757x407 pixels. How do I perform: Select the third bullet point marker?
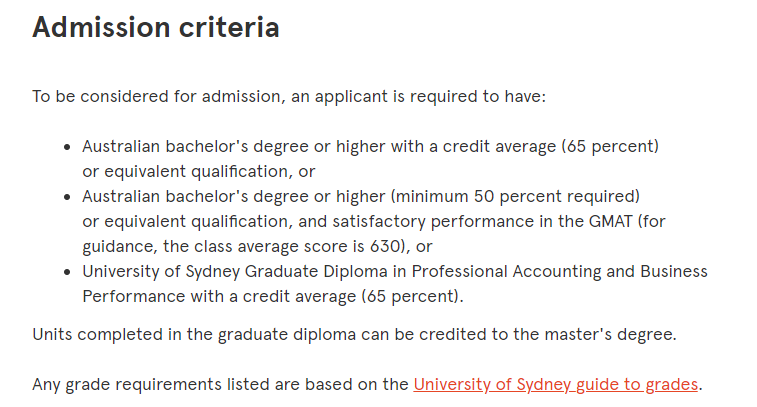coord(67,272)
